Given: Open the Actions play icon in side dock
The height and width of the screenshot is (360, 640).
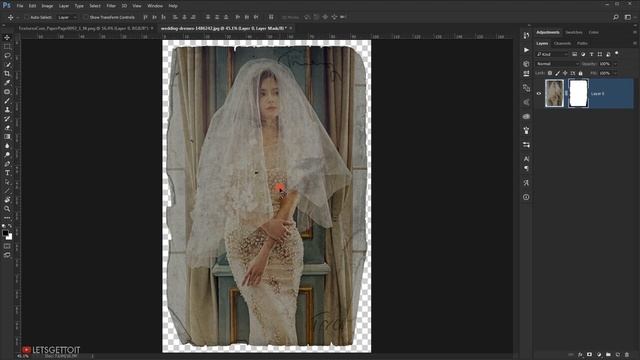Looking at the screenshot, I should [x=526, y=50].
